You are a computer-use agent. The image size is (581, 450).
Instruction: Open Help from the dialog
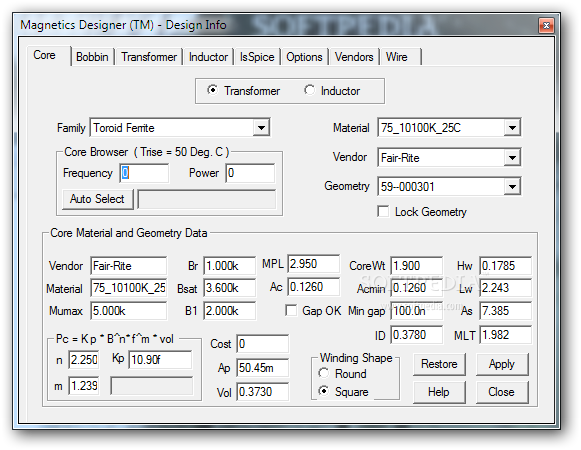pyautogui.click(x=439, y=392)
